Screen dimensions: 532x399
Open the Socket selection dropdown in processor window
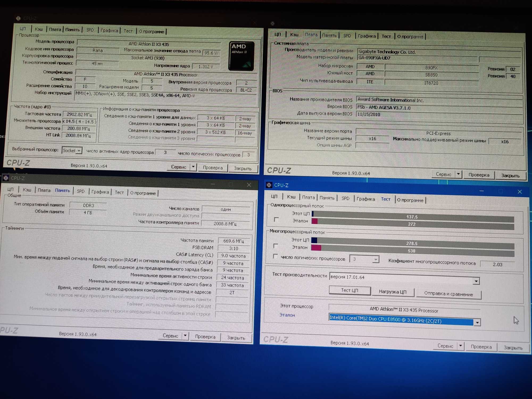click(x=72, y=151)
